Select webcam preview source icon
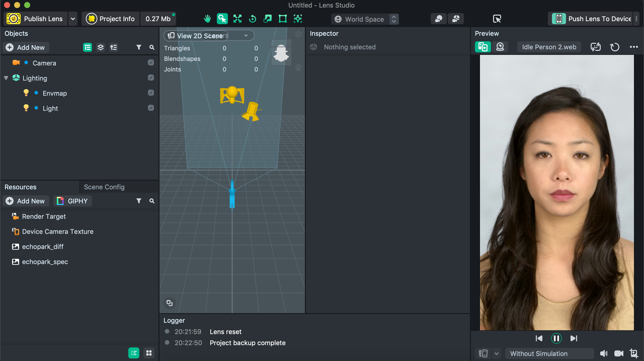The height and width of the screenshot is (361, 644). coord(500,47)
